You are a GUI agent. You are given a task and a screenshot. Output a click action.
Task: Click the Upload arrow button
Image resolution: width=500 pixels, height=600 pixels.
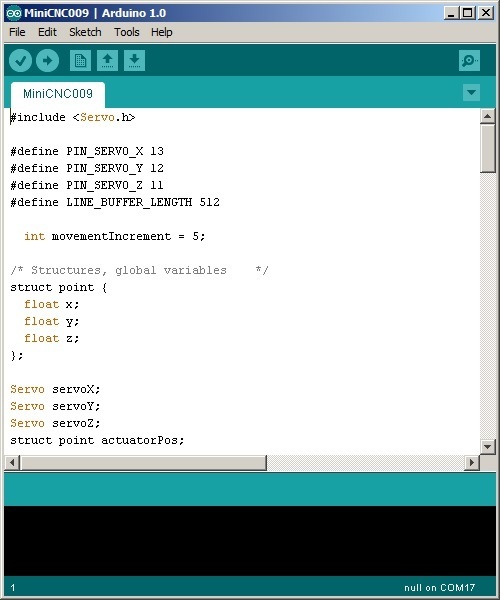47,60
